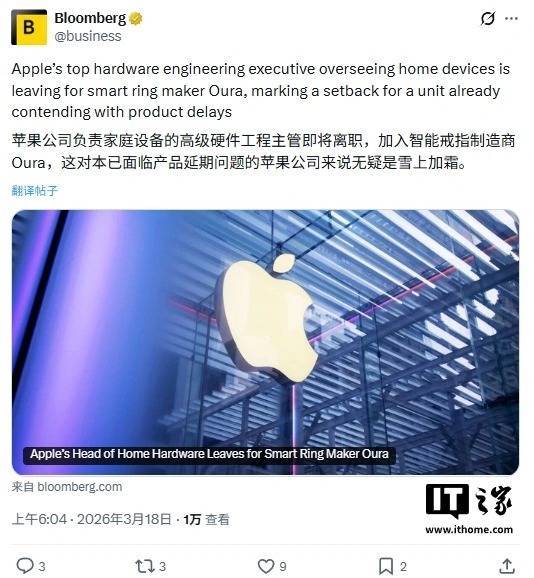Open the @business handle link

tap(88, 36)
